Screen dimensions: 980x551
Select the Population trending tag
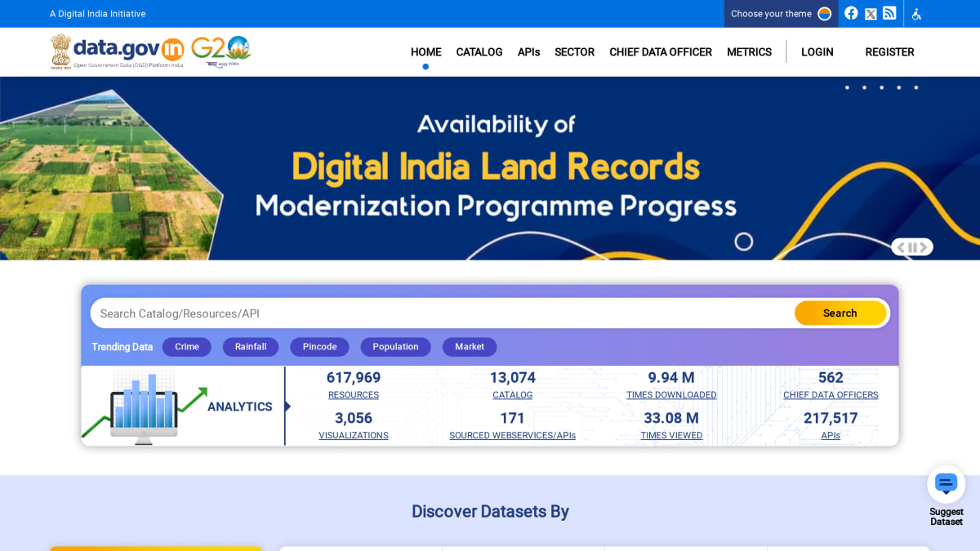[x=395, y=347]
